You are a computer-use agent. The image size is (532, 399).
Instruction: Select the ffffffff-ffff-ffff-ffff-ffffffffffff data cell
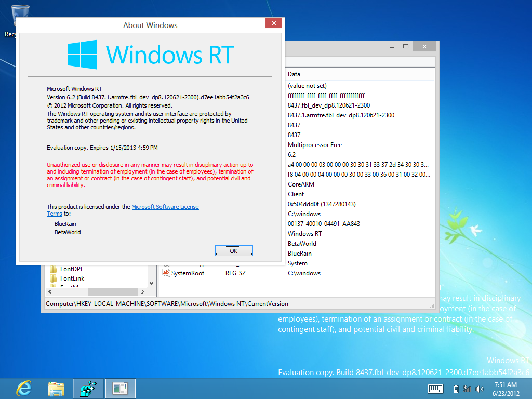click(326, 96)
